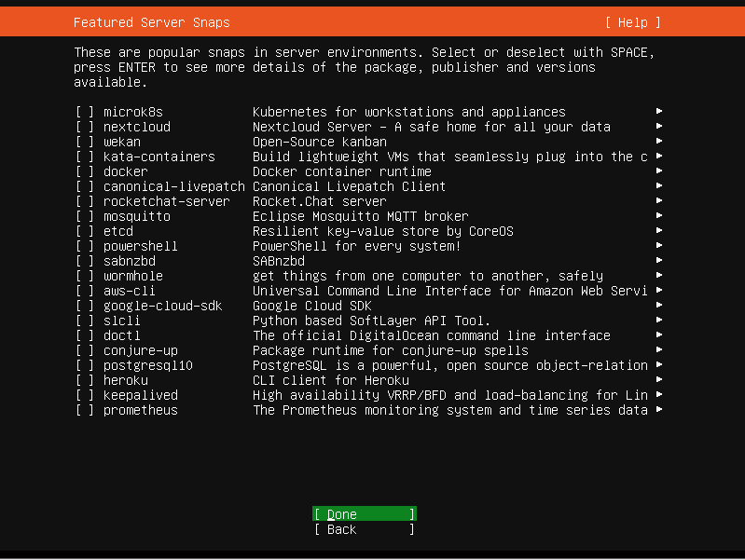The image size is (745, 560).
Task: Select the 'Python based SoftLayer API Tool.' text
Action: (371, 321)
